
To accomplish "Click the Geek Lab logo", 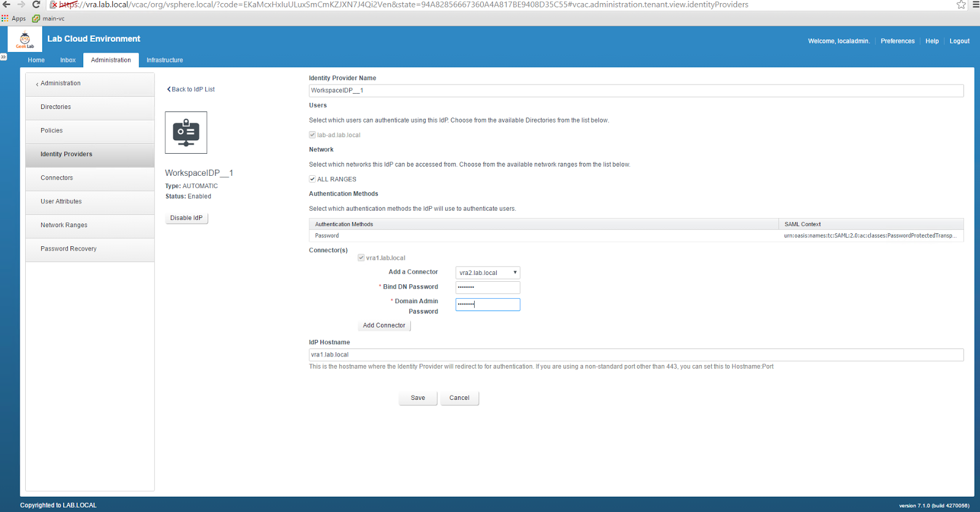I will click(25, 40).
